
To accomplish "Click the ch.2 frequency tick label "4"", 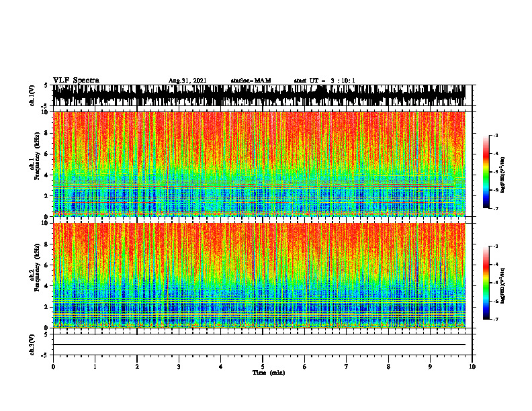I will pos(46,286).
